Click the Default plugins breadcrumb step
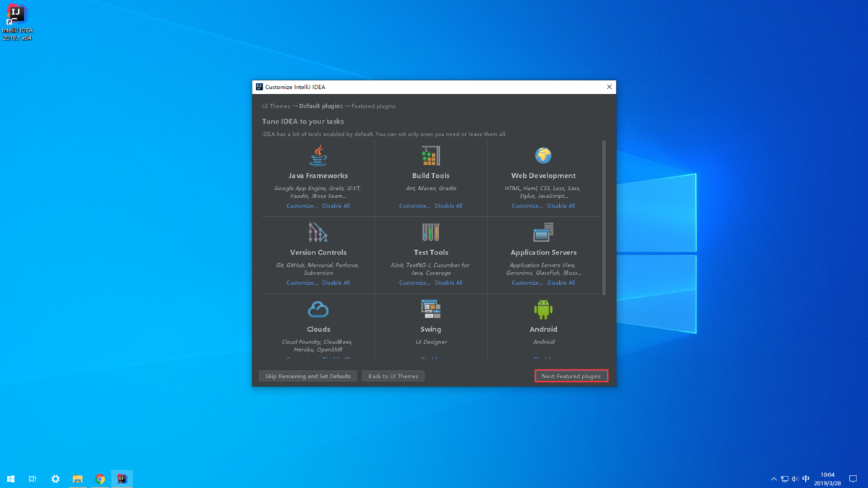 (x=321, y=106)
